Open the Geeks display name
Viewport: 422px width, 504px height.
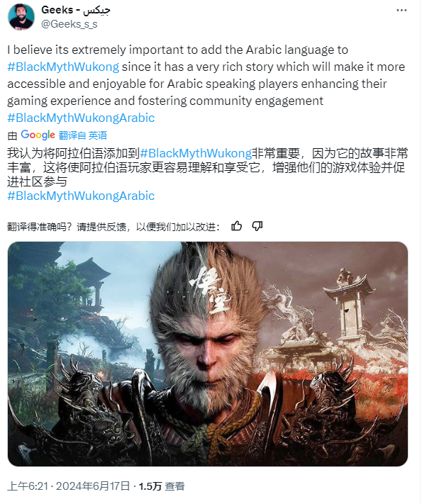(57, 10)
